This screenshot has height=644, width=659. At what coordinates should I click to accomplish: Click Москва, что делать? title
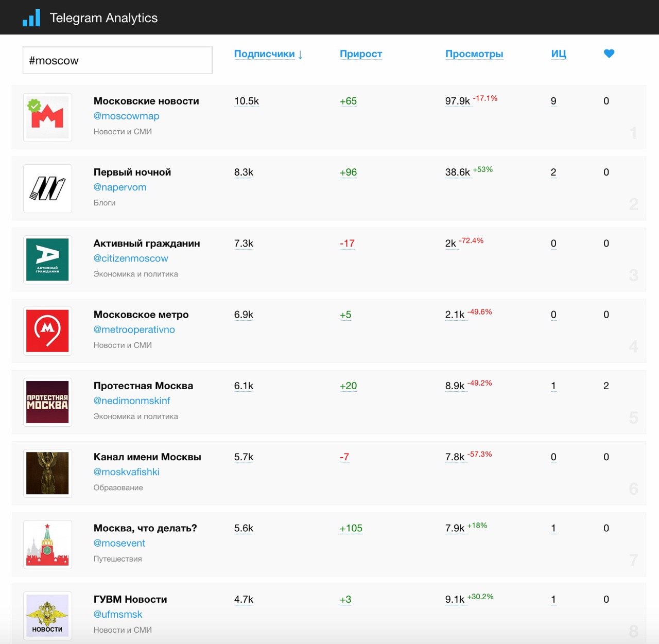pos(145,528)
